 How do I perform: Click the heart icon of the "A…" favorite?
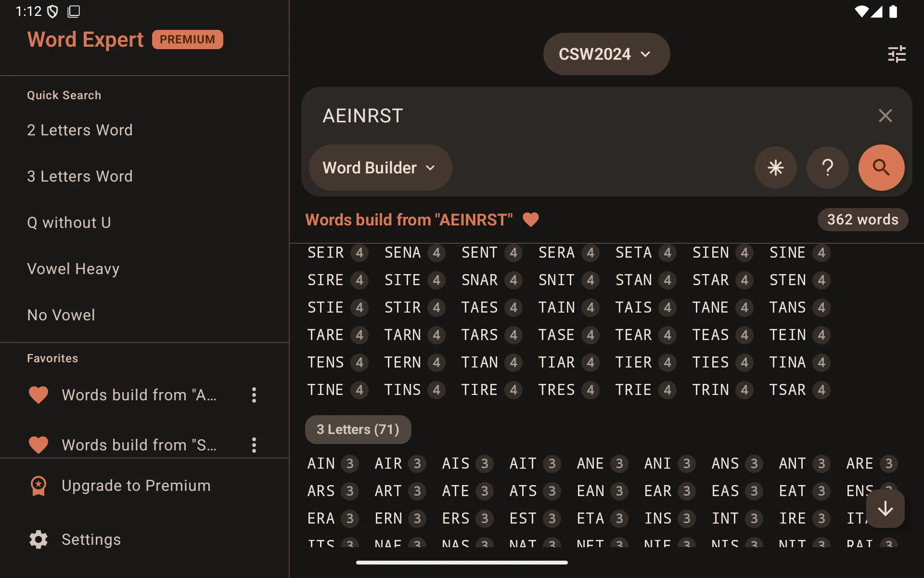coord(38,395)
